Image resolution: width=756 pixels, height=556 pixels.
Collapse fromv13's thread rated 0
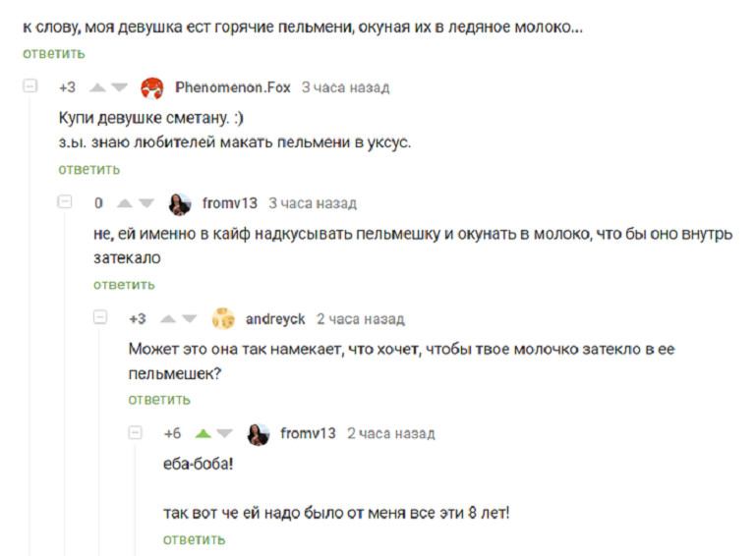(65, 201)
